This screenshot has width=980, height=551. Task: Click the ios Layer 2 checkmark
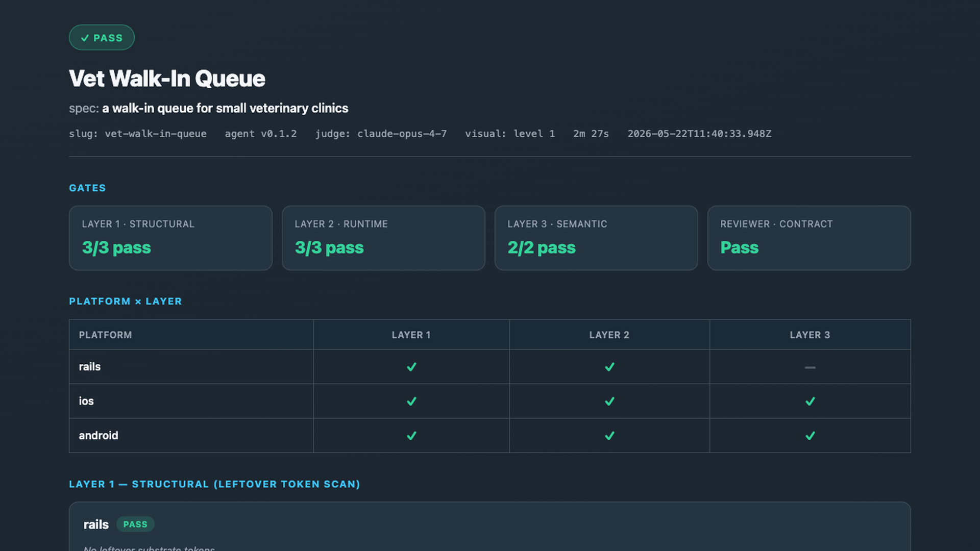(x=609, y=402)
